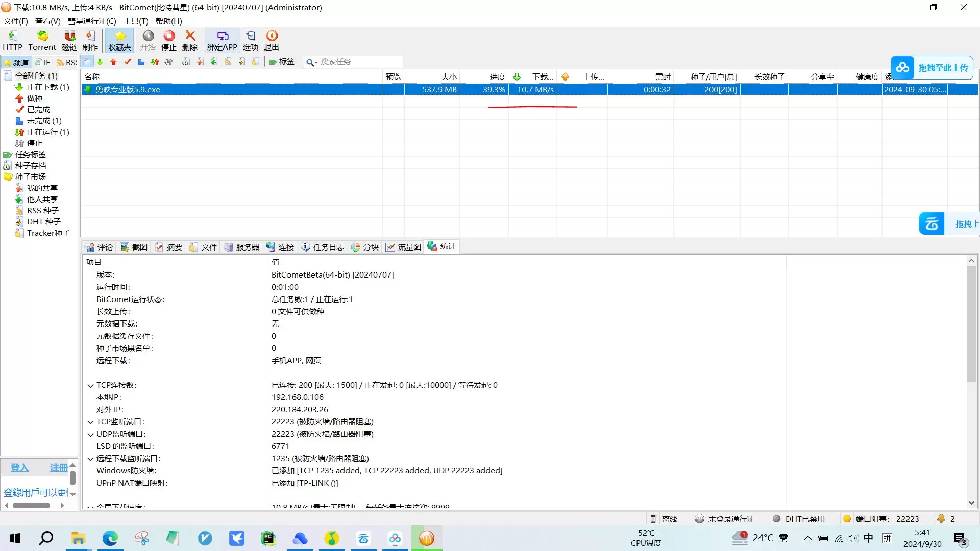Select the 频道 channel tab
Screen dimensions: 980x551
[x=16, y=62]
